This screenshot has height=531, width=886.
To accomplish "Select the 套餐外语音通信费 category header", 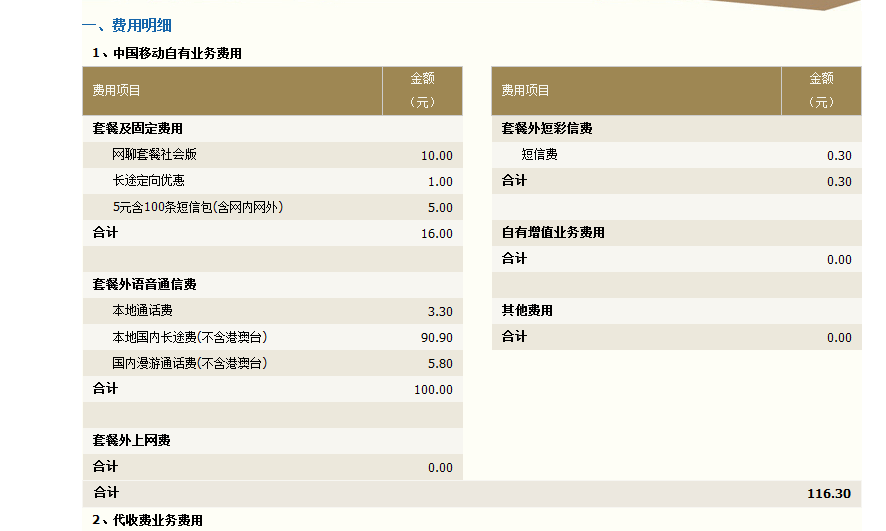I will click(144, 285).
